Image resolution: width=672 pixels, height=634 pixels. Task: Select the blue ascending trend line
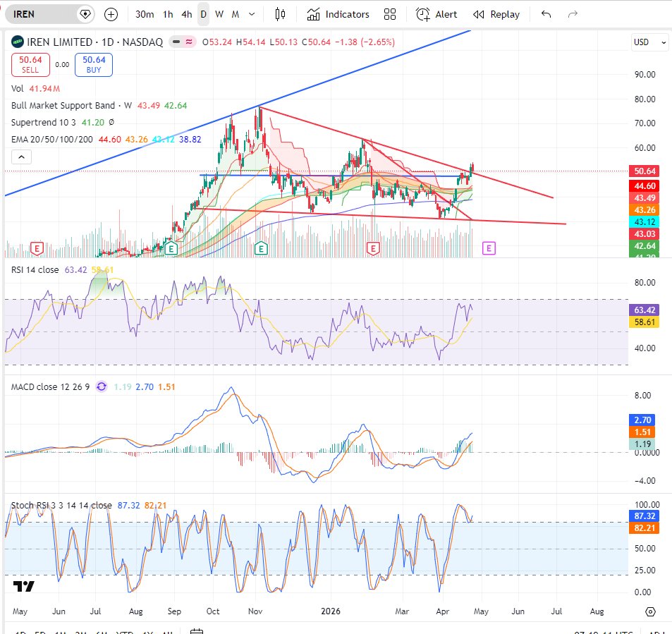[237, 113]
